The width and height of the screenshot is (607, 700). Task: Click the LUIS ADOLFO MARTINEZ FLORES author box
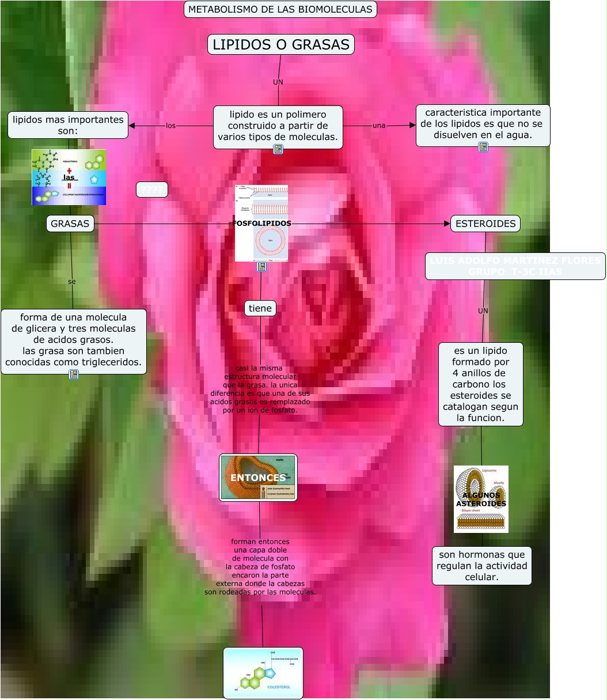(515, 266)
